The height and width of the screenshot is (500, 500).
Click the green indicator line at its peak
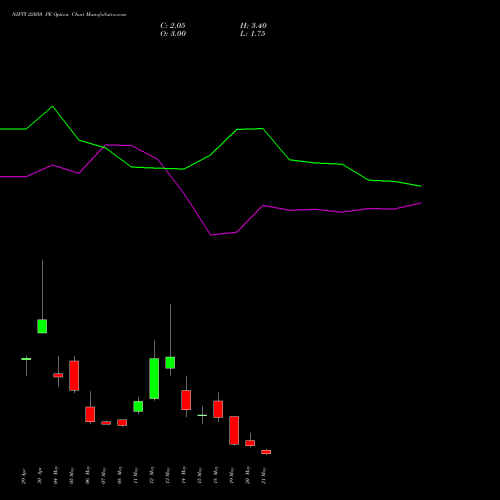coord(53,107)
